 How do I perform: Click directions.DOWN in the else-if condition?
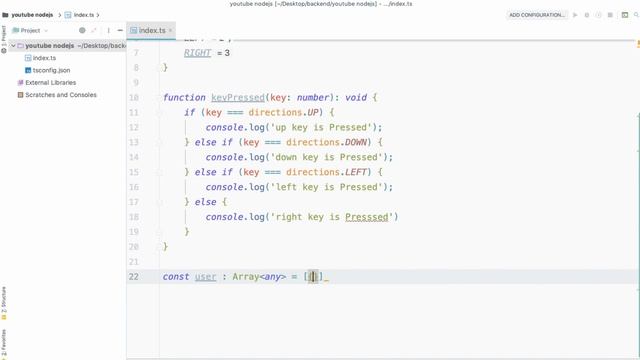[x=326, y=142]
